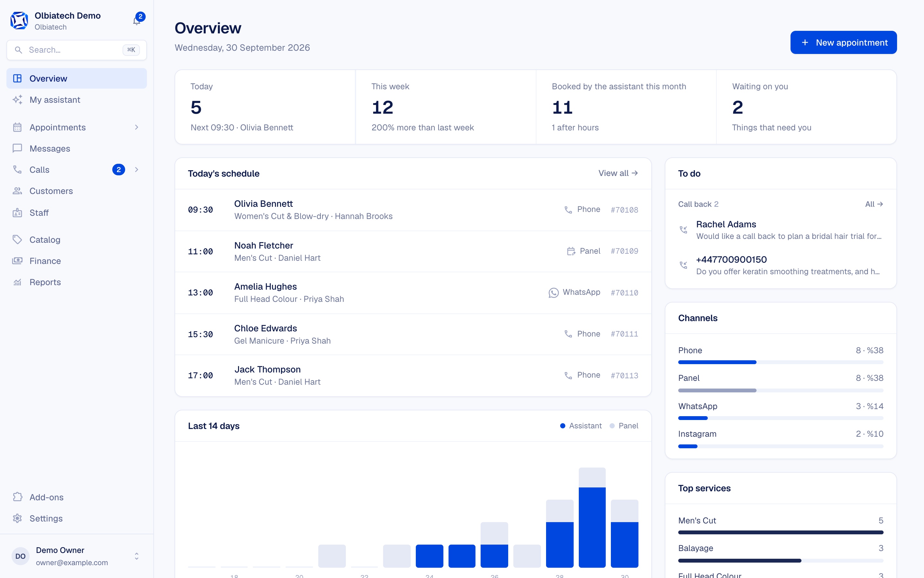Click View all in Today's schedule
This screenshot has height=578, width=924.
(x=618, y=173)
